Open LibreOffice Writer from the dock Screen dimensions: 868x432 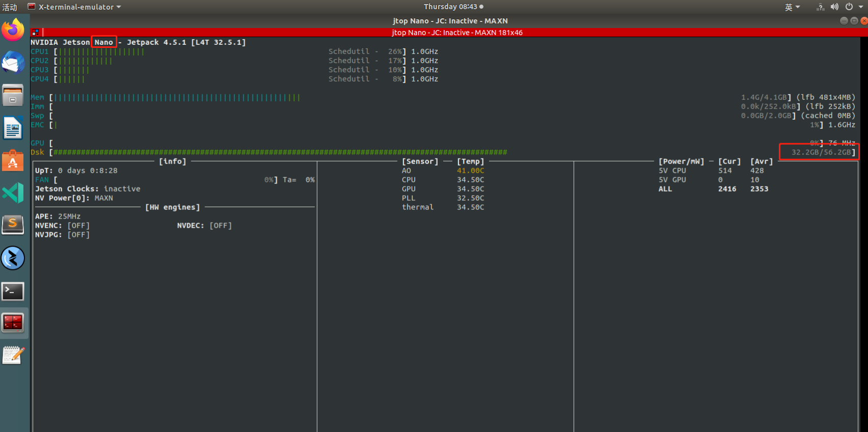[x=13, y=128]
